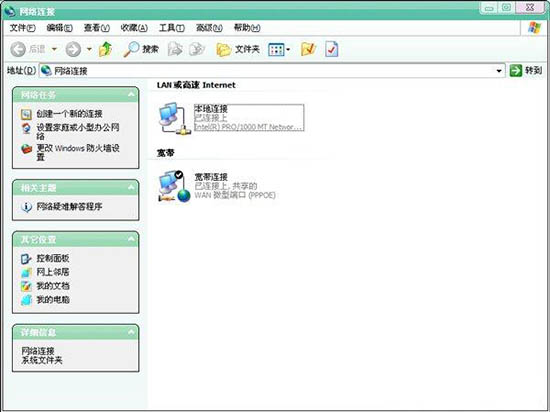Click the 宽带连接 connection name text
Screen dimensions: 550x412
click(x=211, y=177)
